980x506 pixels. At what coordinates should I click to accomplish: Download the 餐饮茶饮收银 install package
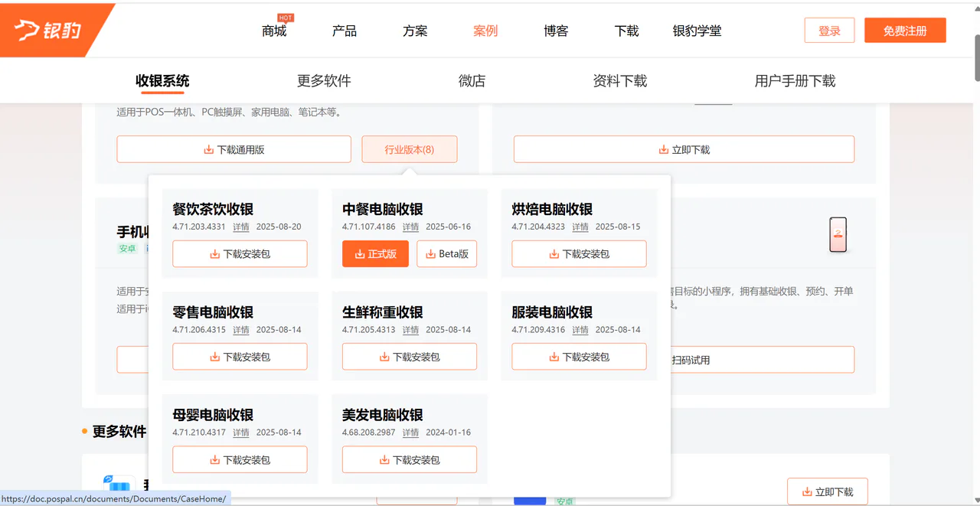click(x=240, y=253)
